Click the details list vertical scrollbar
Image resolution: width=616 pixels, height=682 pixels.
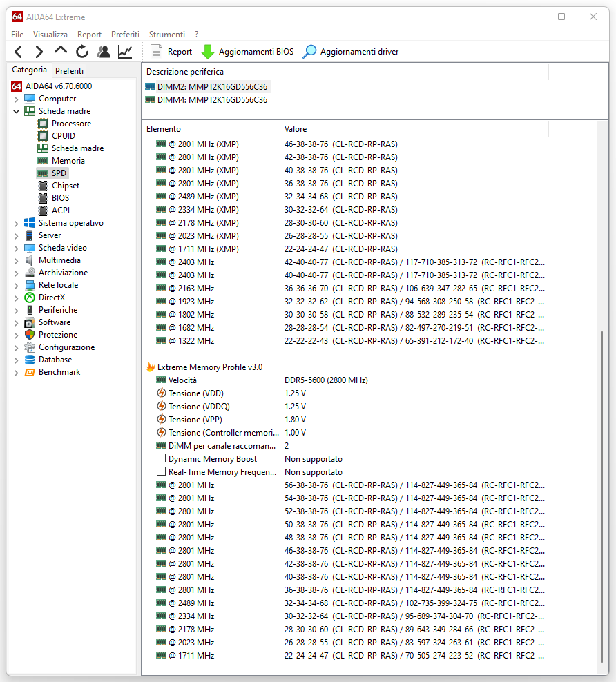[x=602, y=496]
